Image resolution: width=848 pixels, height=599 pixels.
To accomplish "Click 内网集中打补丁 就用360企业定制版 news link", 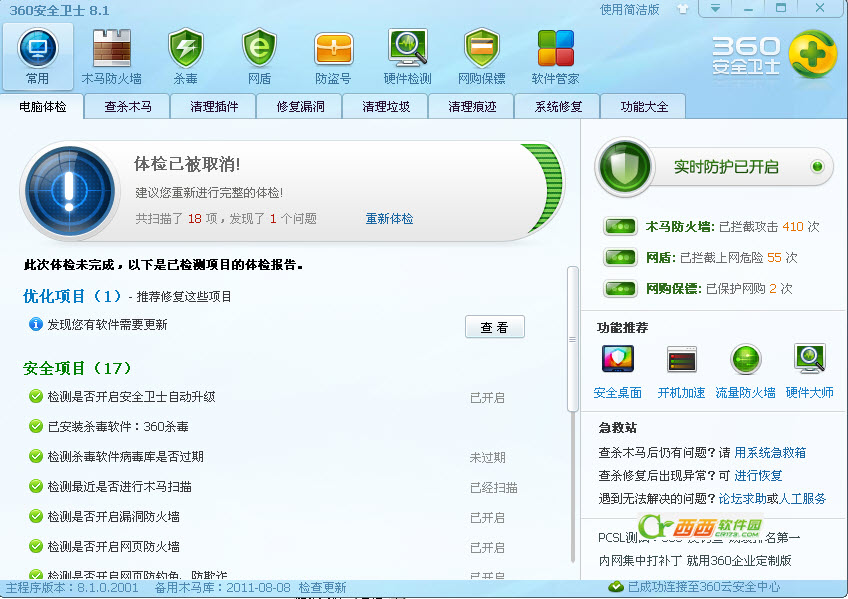I will pyautogui.click(x=694, y=561).
